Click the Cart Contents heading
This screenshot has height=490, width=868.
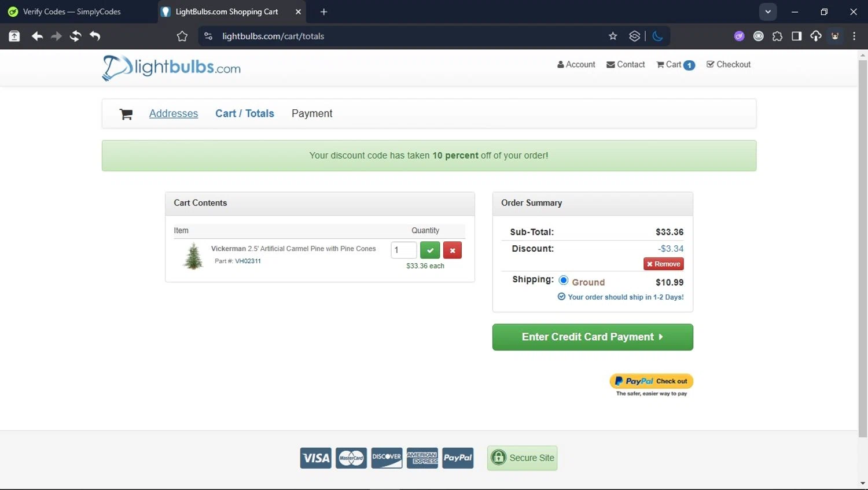200,203
